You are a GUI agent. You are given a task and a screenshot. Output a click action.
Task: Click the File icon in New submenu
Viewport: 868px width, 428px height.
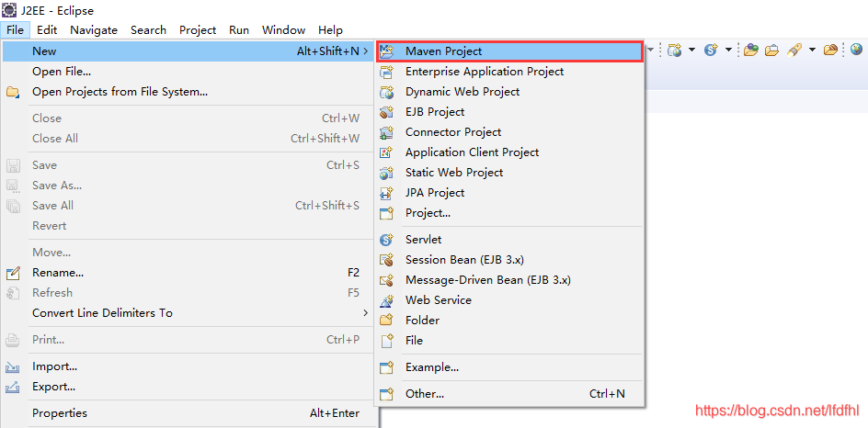(x=387, y=341)
